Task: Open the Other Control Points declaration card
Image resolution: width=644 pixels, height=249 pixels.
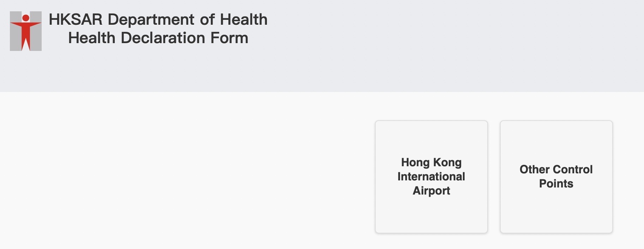Action: click(556, 176)
